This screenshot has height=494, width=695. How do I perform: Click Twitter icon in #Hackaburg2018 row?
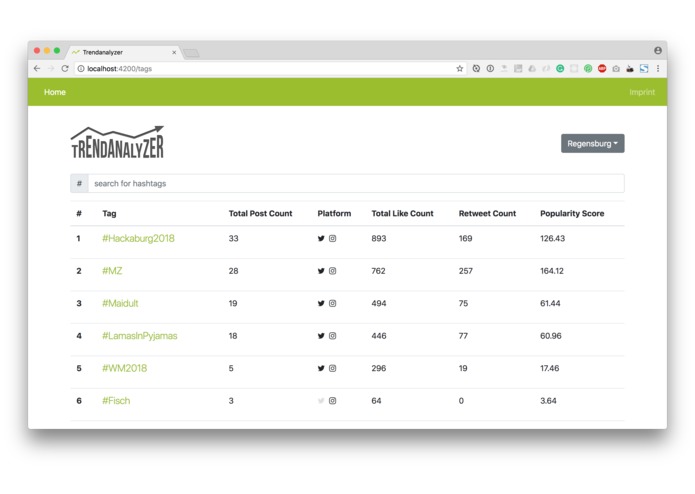click(x=321, y=238)
